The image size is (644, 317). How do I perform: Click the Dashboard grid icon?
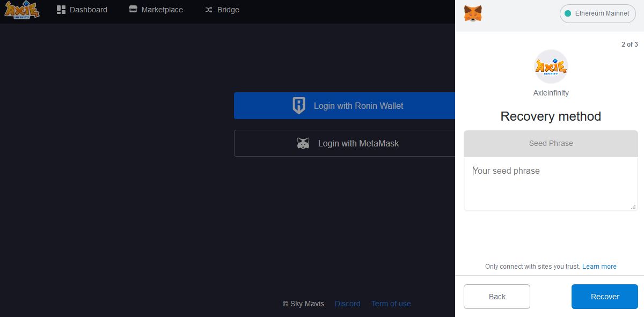tap(61, 10)
